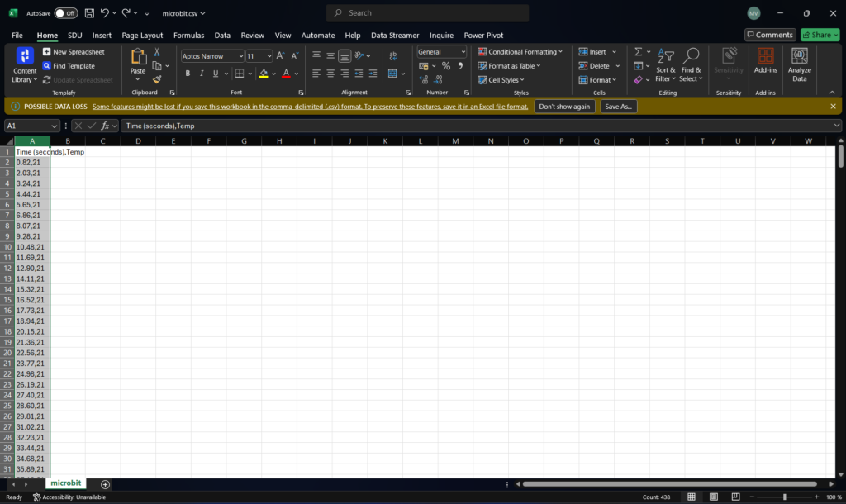Click the Save As... button
The width and height of the screenshot is (846, 504).
(618, 107)
